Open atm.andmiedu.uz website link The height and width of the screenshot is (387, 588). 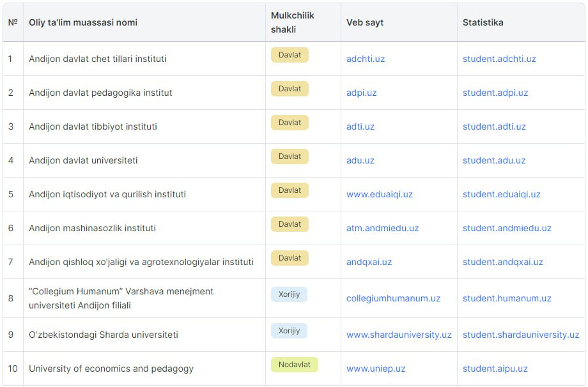[382, 228]
